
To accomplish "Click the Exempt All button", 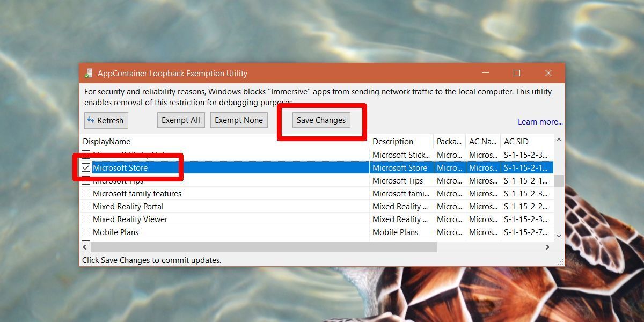I will pos(181,120).
